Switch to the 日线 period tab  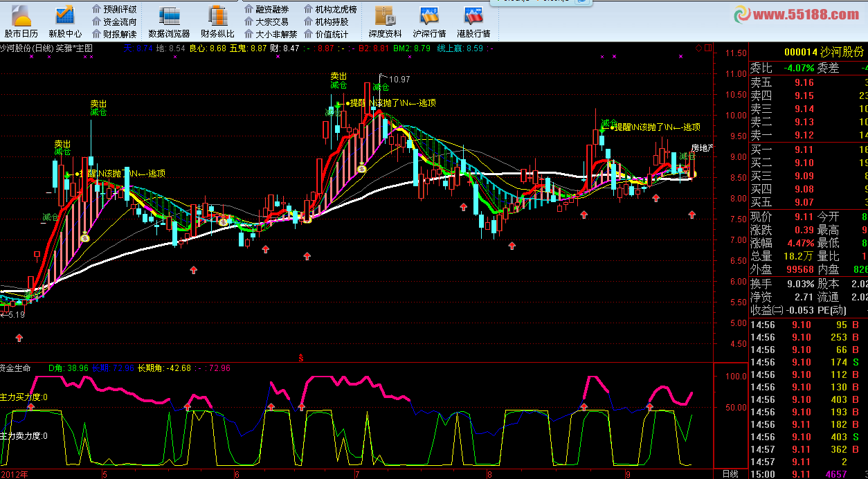pyautogui.click(x=730, y=474)
